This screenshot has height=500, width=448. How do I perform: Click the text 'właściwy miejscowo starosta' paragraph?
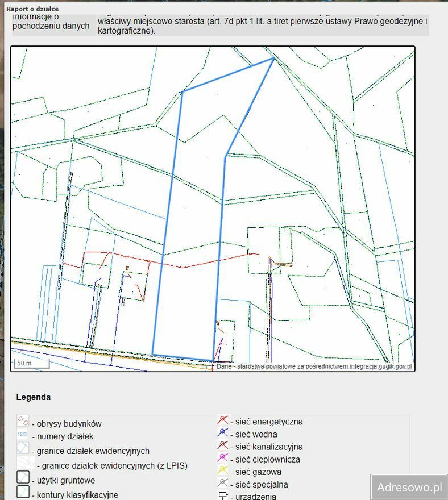pos(262,26)
